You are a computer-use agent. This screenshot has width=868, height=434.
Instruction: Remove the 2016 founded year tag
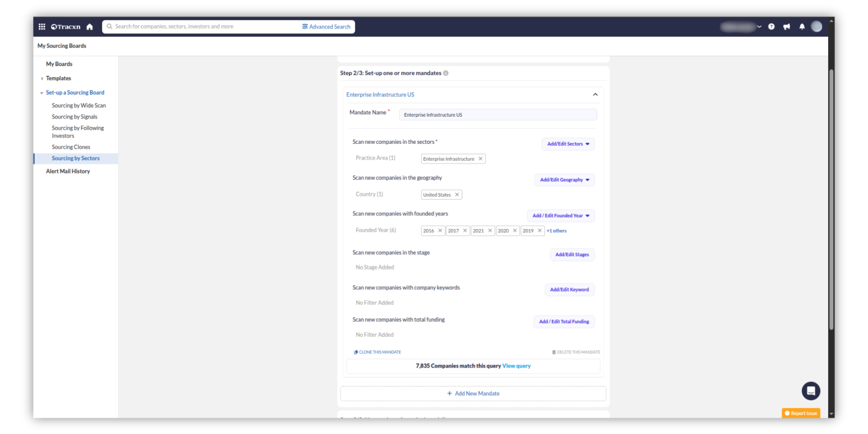tap(440, 231)
